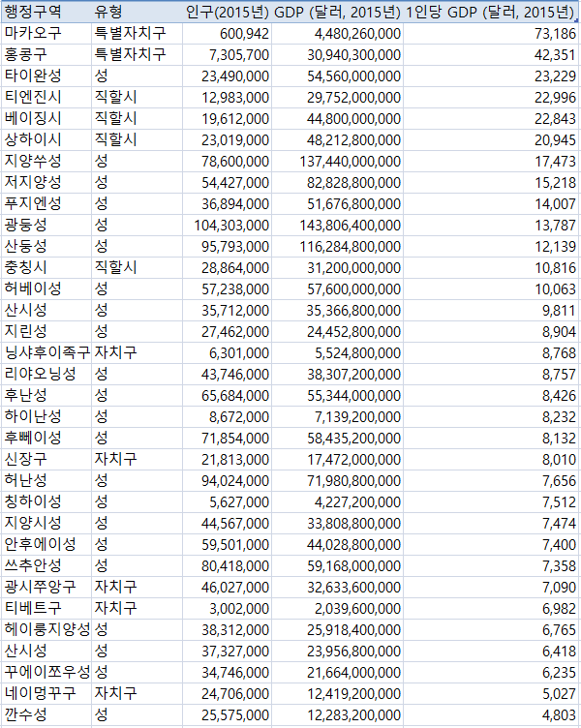
Task: Select the 쓰추안성 GDP cell 59,168,000,000
Action: [x=343, y=564]
